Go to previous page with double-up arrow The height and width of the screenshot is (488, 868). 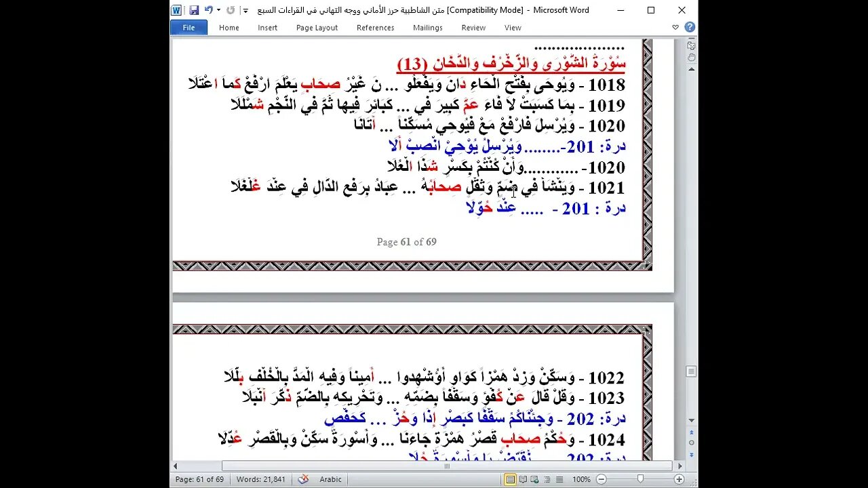tap(691, 432)
